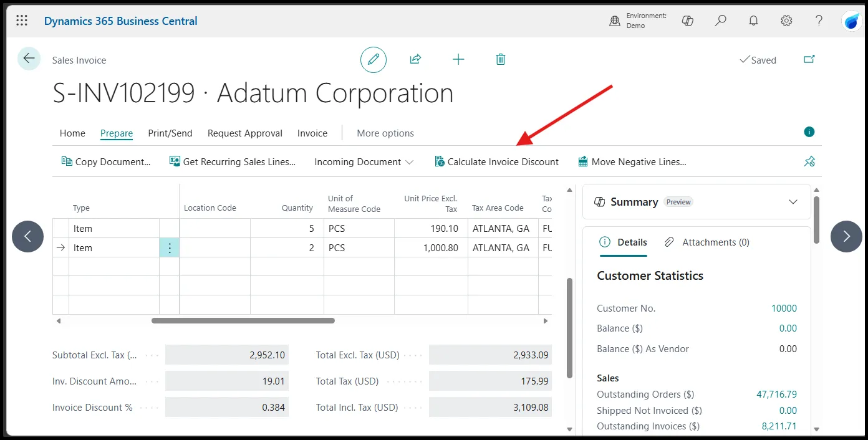The image size is (868, 440).
Task: Open Outstanding Orders 47,716.79 link
Action: [x=776, y=395]
